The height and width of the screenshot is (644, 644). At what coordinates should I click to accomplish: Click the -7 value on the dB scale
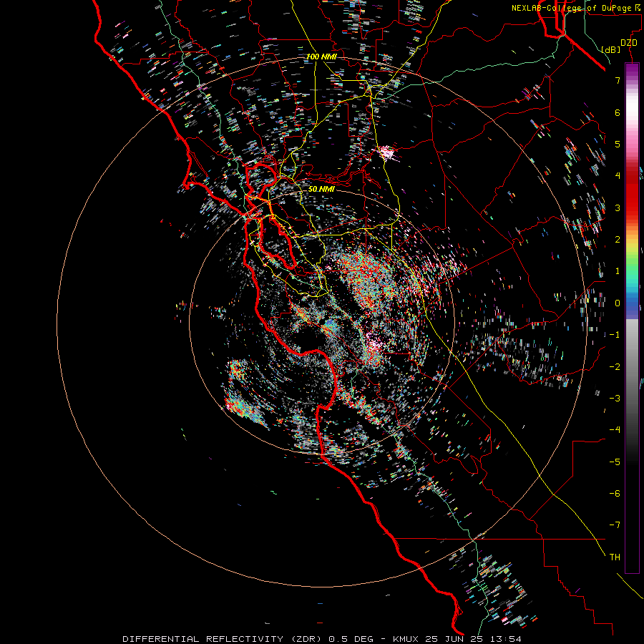[x=615, y=525]
